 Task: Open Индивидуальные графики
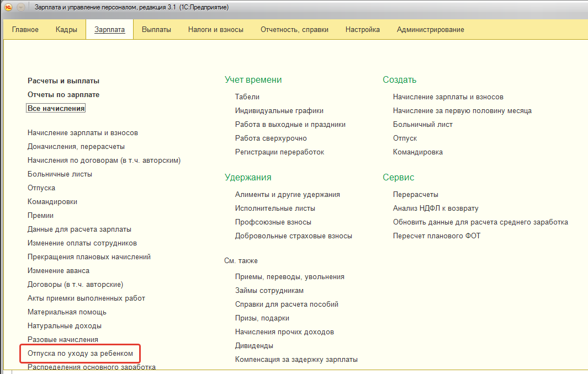279,110
